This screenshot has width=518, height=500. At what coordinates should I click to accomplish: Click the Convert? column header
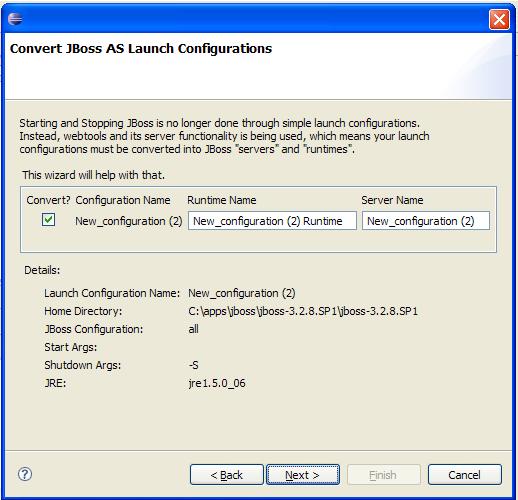(48, 200)
